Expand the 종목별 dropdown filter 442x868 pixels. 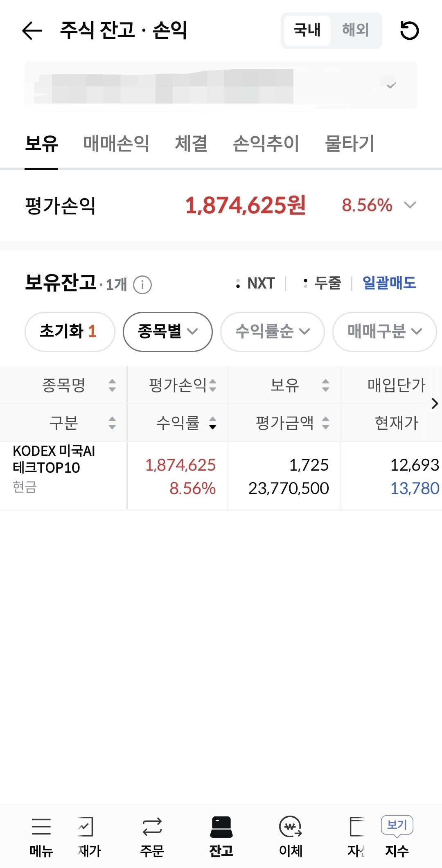pyautogui.click(x=168, y=331)
